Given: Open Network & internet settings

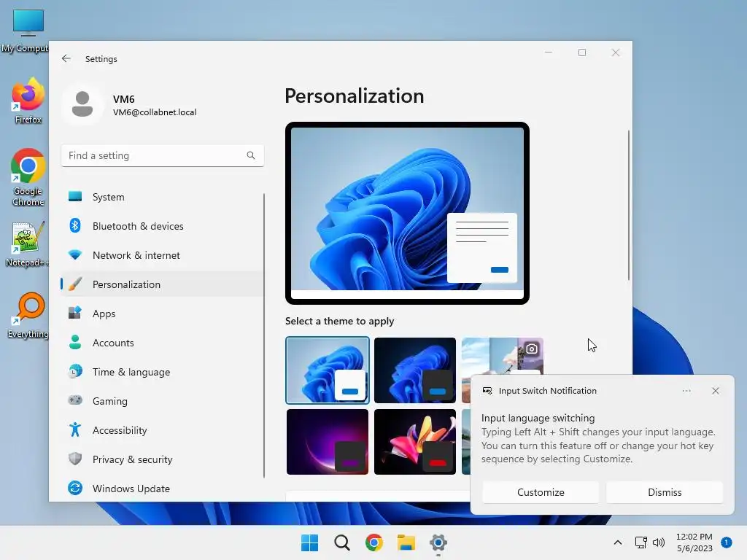Looking at the screenshot, I should pos(162,255).
